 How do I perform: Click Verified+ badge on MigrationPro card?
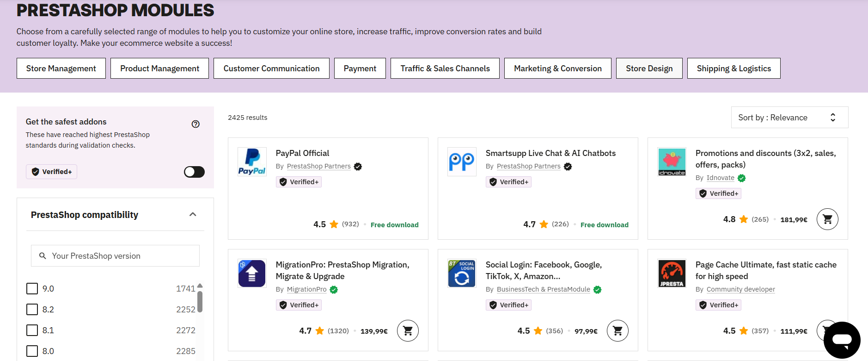click(x=299, y=305)
